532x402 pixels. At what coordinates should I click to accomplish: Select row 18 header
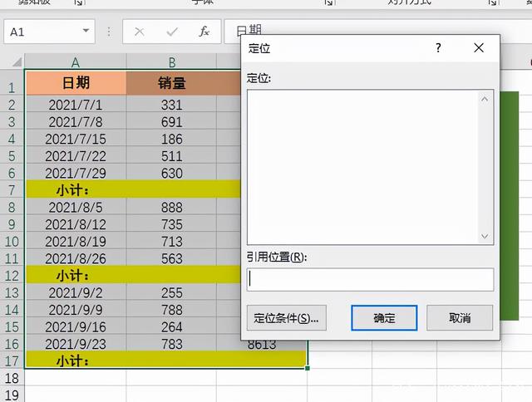pos(12,378)
